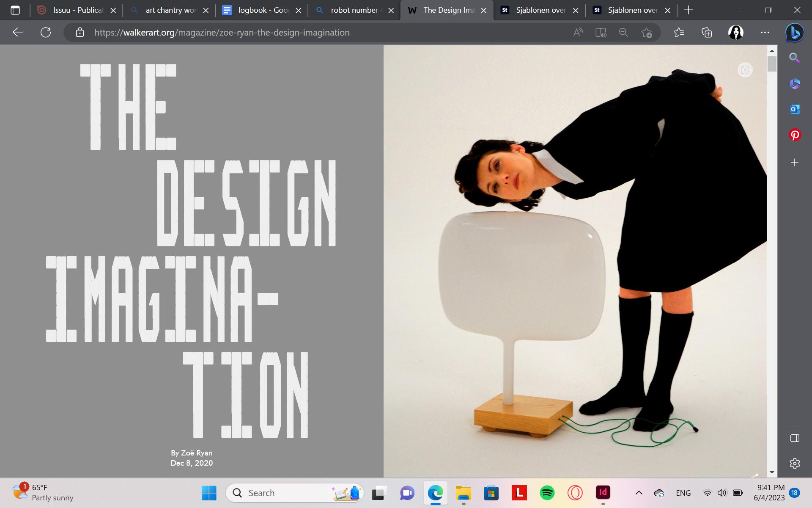
Task: Open Settings and more ellipsis menu
Action: (x=765, y=33)
